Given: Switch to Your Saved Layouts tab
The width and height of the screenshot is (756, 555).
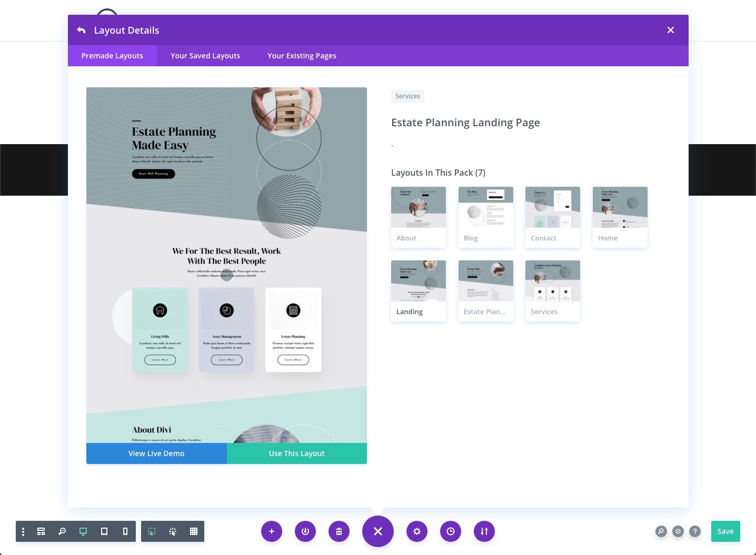Looking at the screenshot, I should [205, 56].
